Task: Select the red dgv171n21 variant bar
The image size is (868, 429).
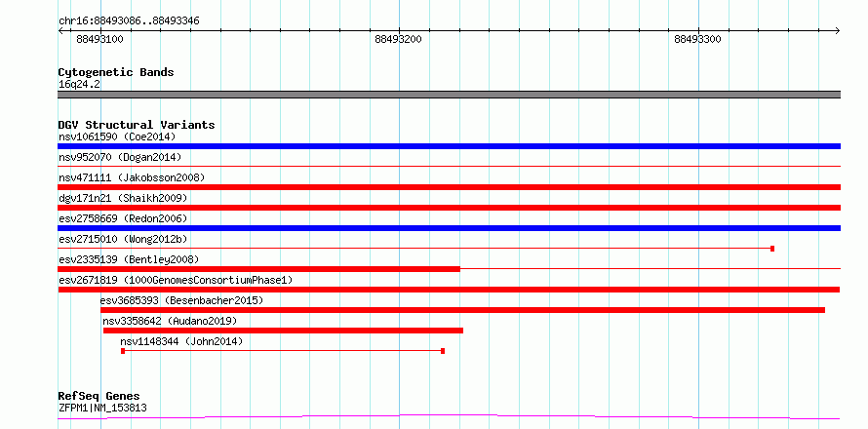Action: pos(449,208)
